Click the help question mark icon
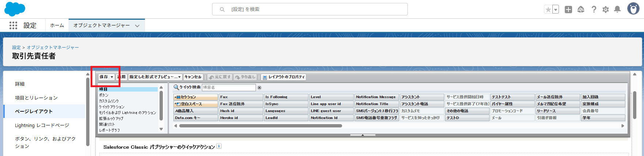 (x=594, y=10)
